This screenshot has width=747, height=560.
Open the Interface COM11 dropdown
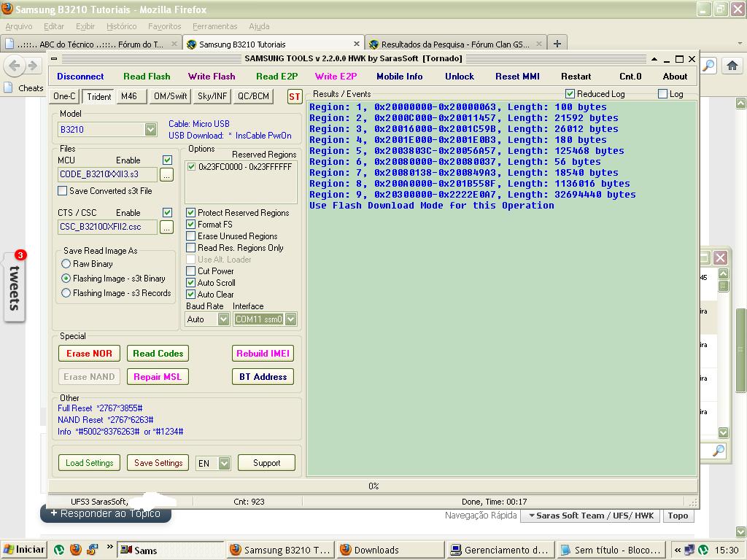(290, 319)
